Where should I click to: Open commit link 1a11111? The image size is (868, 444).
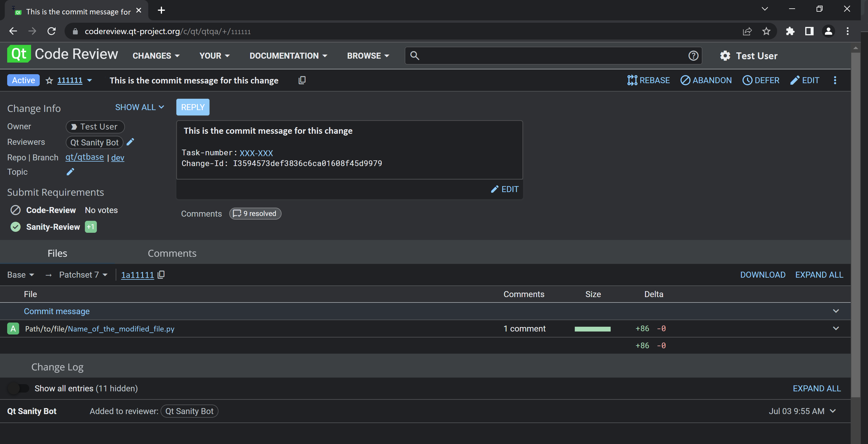[x=137, y=275]
